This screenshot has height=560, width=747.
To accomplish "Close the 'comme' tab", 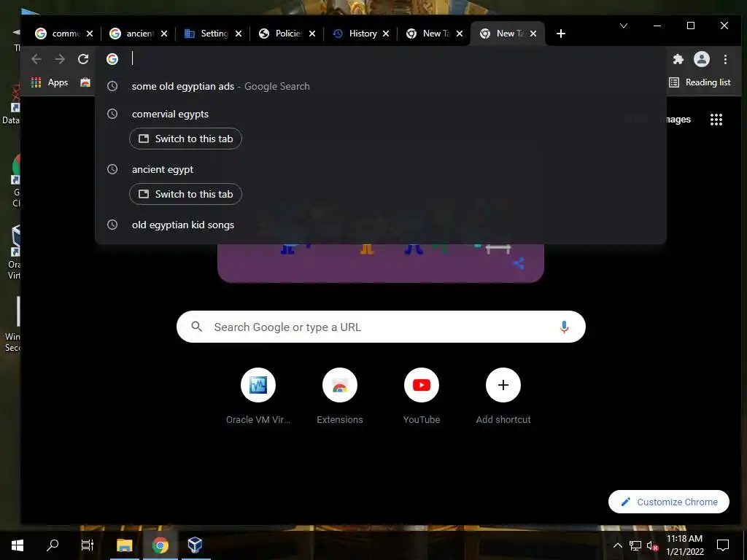I will pyautogui.click(x=90, y=34).
